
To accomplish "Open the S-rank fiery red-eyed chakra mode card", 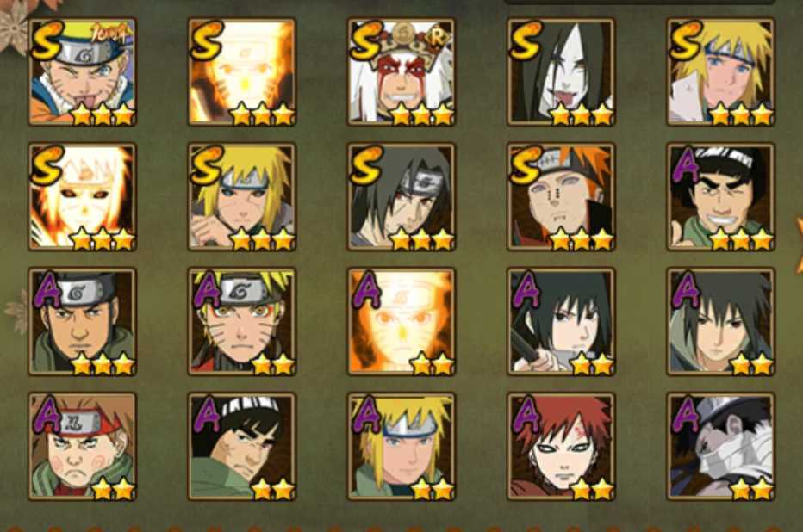I will (83, 197).
